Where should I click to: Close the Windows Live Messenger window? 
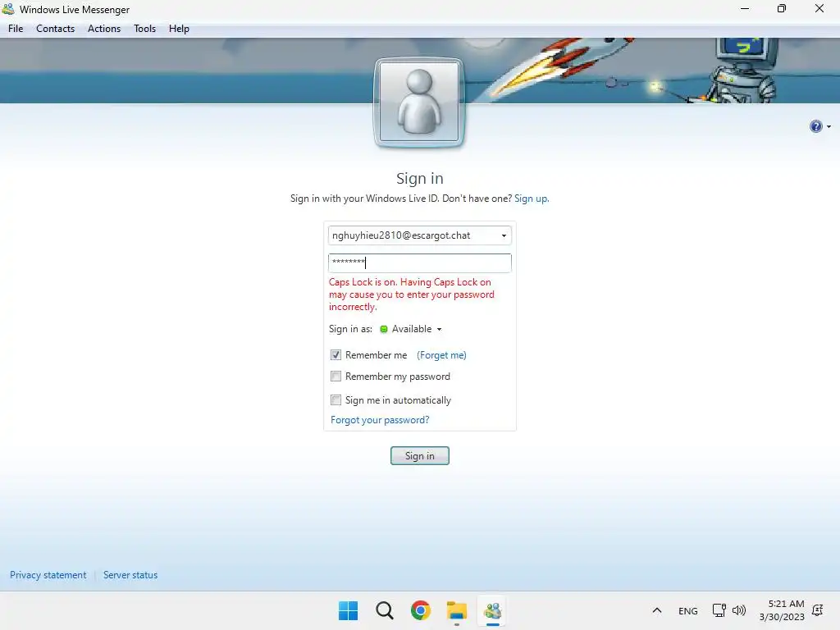819,8
